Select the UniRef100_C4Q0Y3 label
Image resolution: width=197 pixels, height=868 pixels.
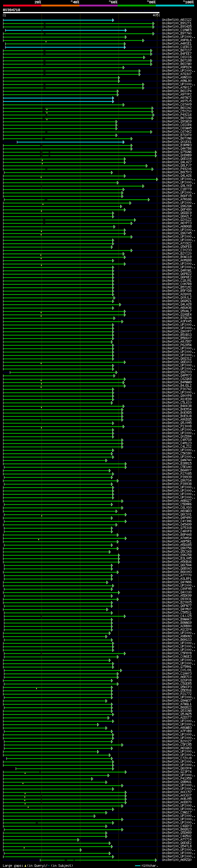click(x=177, y=826)
